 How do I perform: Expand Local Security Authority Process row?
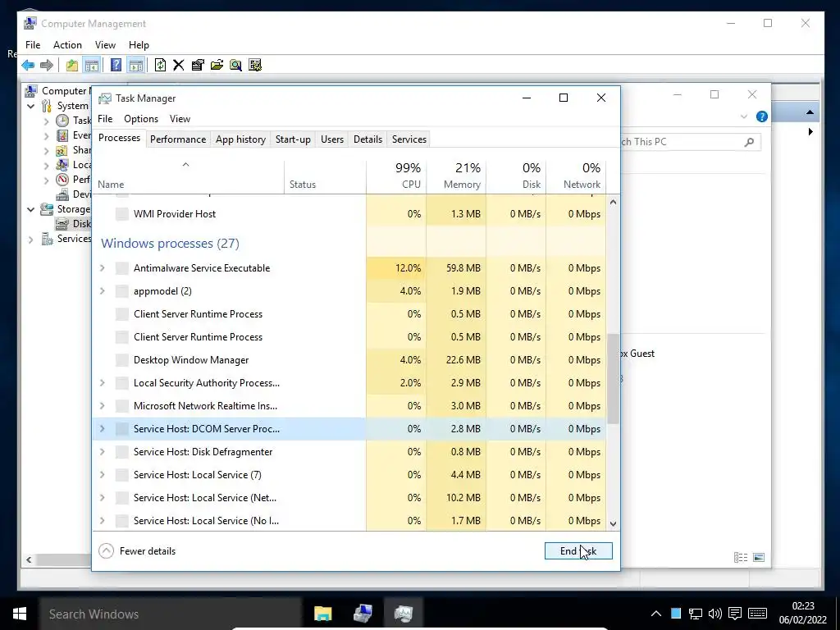click(103, 383)
